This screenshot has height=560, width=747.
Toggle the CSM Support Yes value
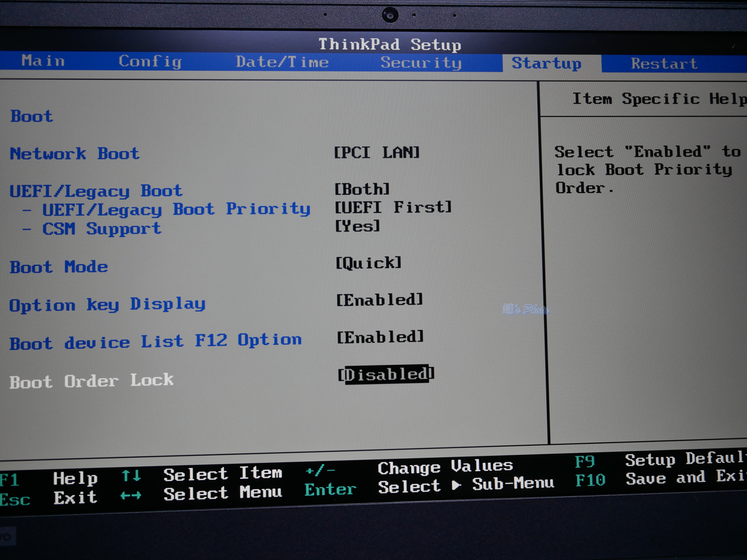pos(357,226)
